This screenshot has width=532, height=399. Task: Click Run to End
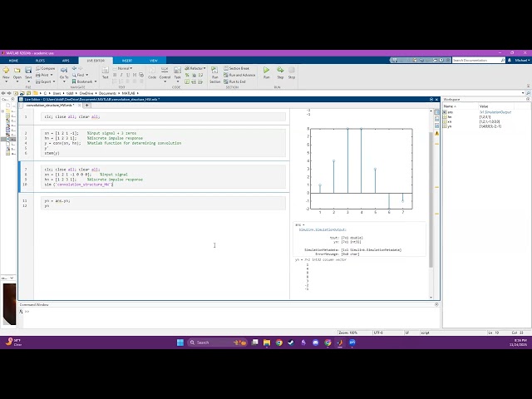coord(234,81)
